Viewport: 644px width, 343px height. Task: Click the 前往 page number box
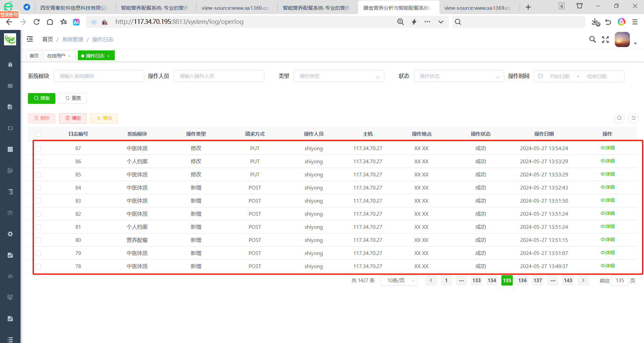coord(620,280)
